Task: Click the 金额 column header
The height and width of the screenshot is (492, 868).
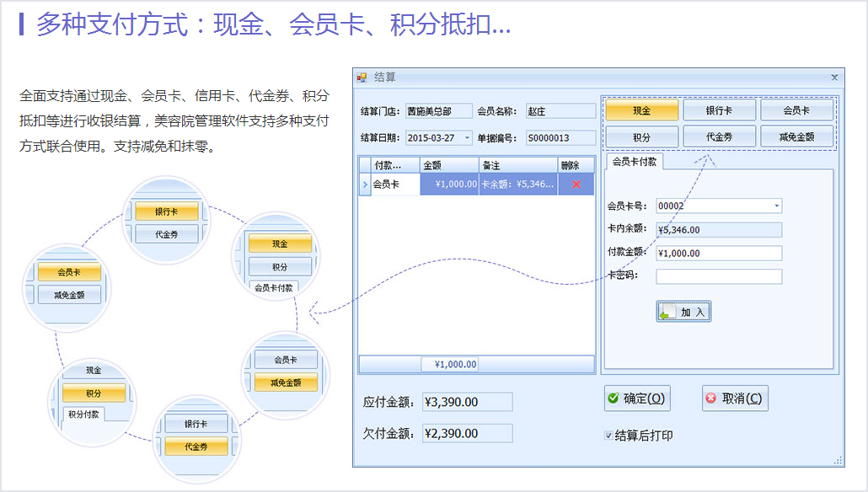Action: click(x=448, y=165)
